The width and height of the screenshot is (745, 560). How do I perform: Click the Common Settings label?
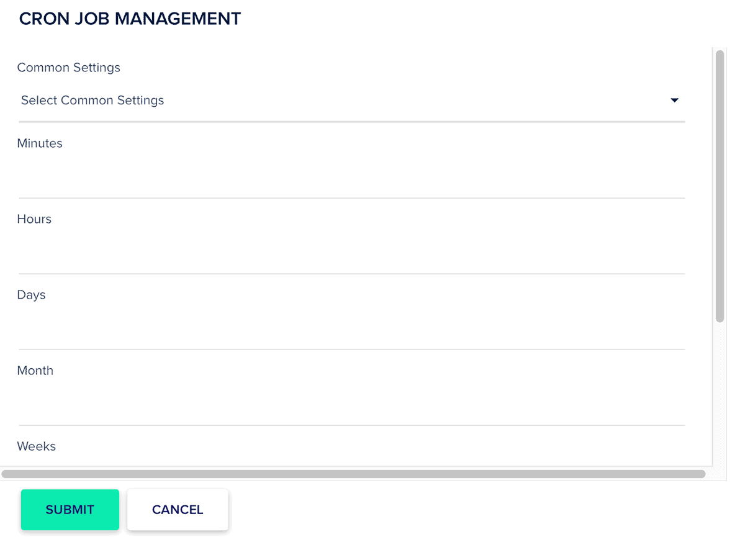[x=69, y=68]
